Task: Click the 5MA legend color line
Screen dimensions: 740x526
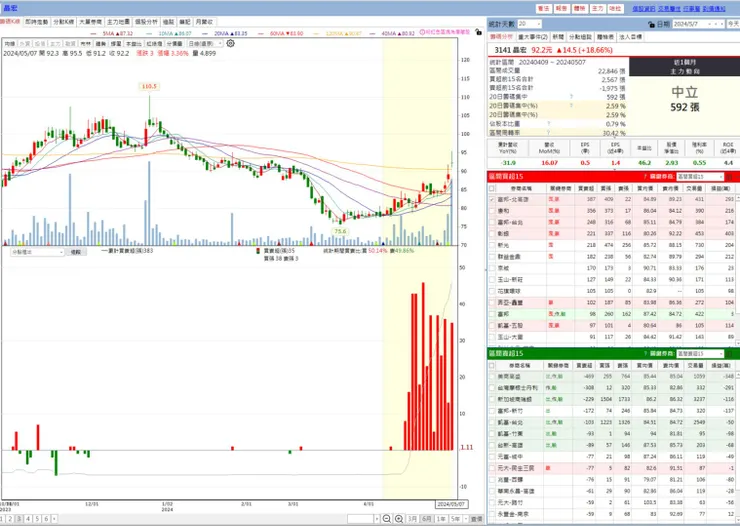Action: [x=93, y=33]
